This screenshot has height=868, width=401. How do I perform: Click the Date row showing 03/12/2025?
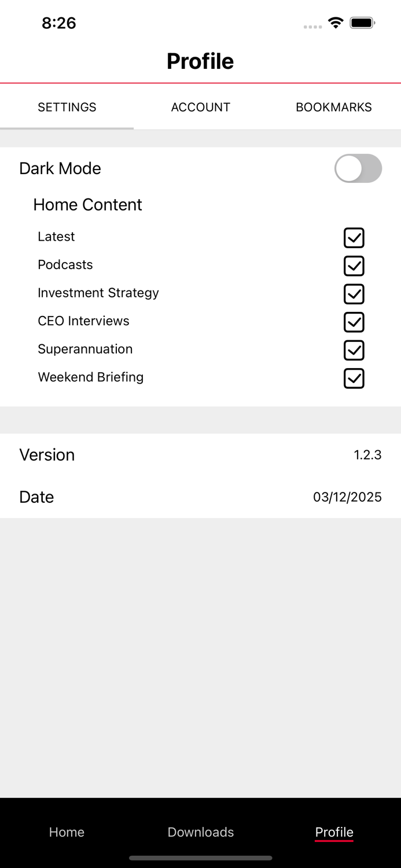click(x=200, y=496)
